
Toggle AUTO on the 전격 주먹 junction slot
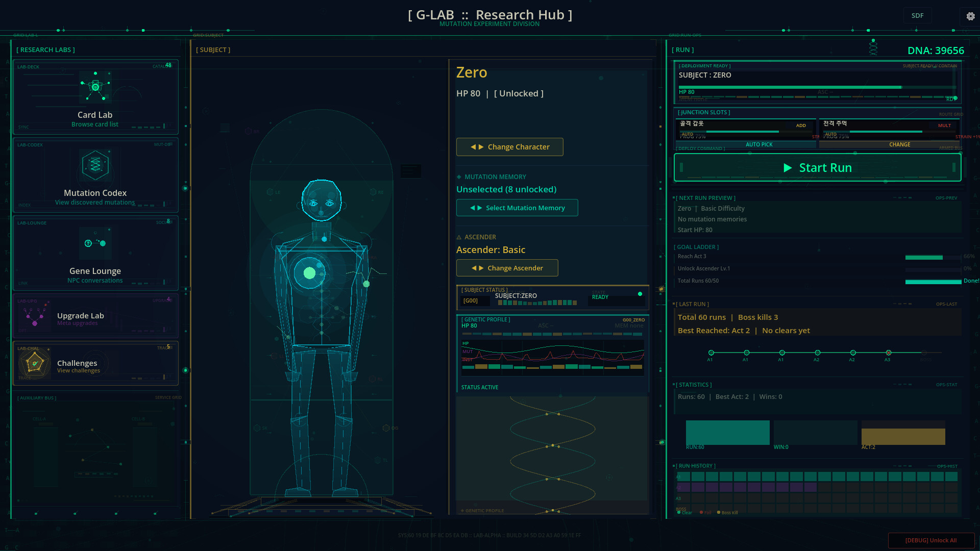coord(830,134)
